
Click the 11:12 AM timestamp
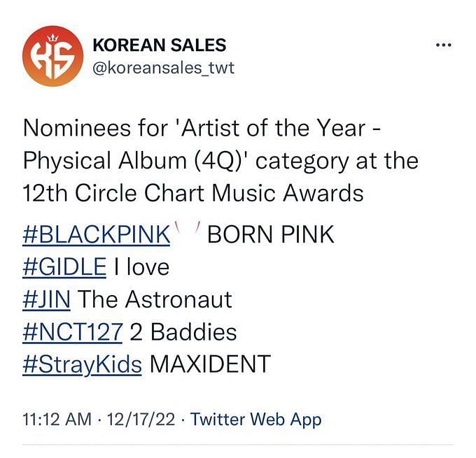click(x=57, y=420)
